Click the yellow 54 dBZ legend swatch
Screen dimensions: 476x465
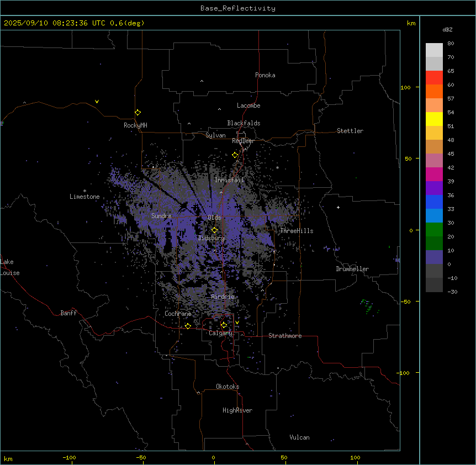[x=434, y=119]
